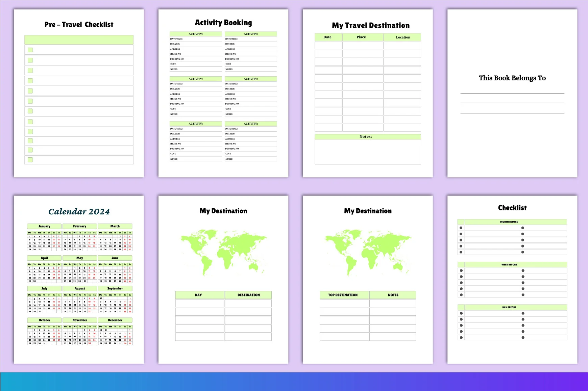Tick the fifth Pre-Travel Checklist checkbox
This screenshot has height=391, width=588.
click(x=30, y=91)
